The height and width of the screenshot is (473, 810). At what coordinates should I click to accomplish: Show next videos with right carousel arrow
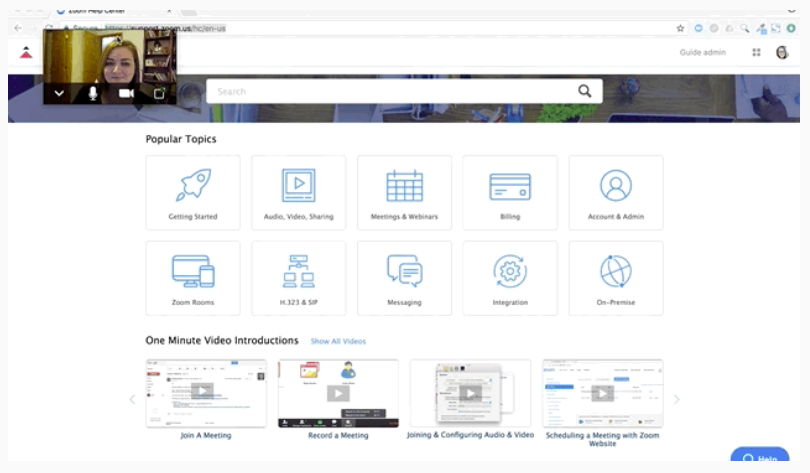[x=677, y=399]
